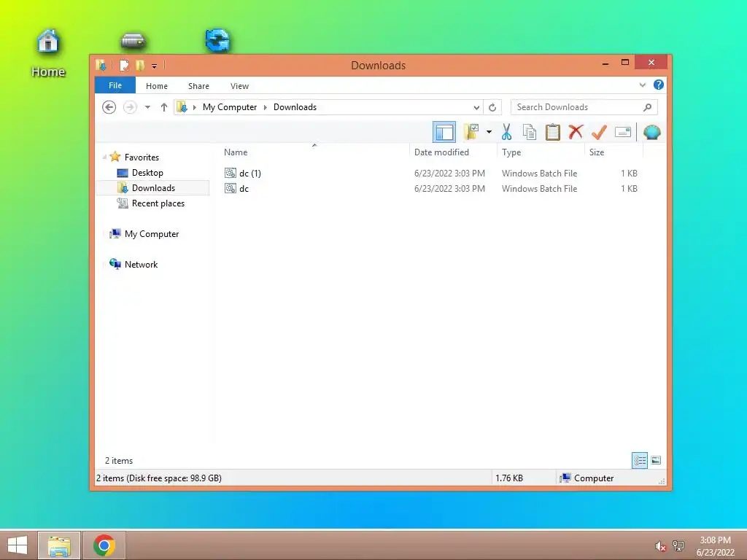Switch to Details view button

pyautogui.click(x=640, y=461)
